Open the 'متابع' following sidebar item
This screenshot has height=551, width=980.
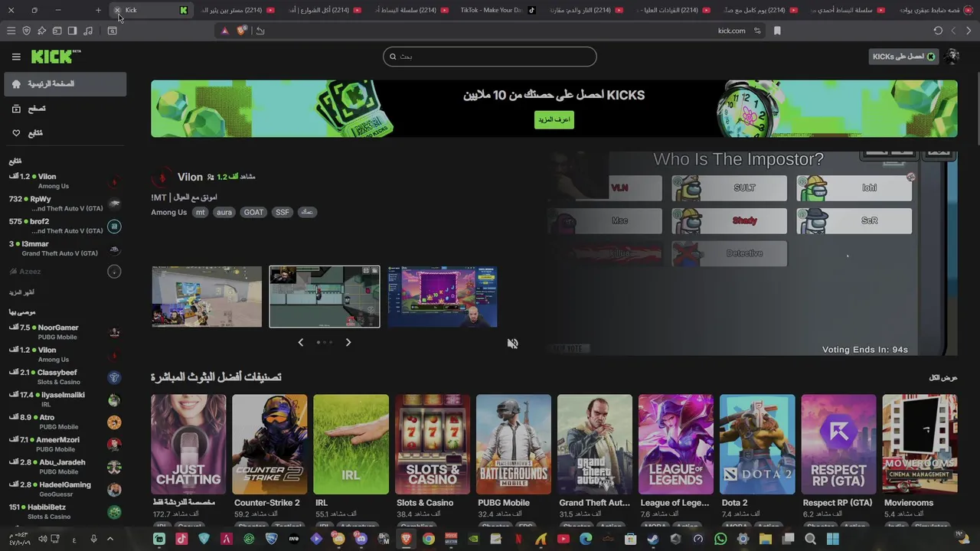pyautogui.click(x=65, y=133)
